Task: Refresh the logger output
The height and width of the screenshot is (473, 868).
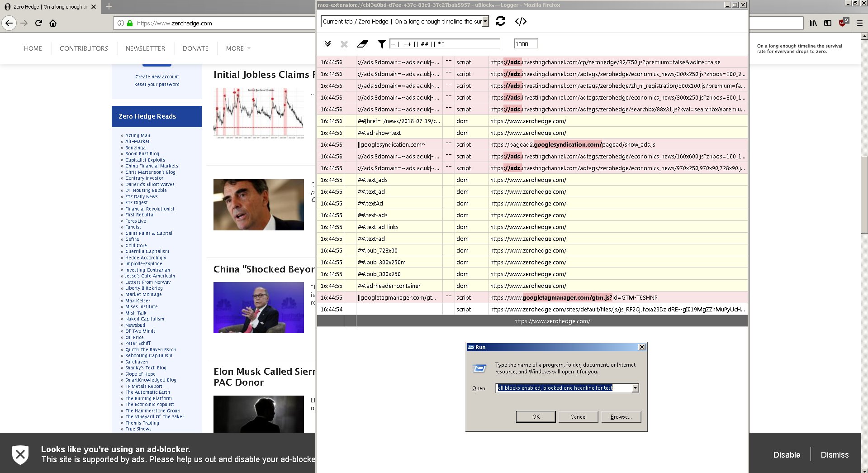Action: pos(500,21)
